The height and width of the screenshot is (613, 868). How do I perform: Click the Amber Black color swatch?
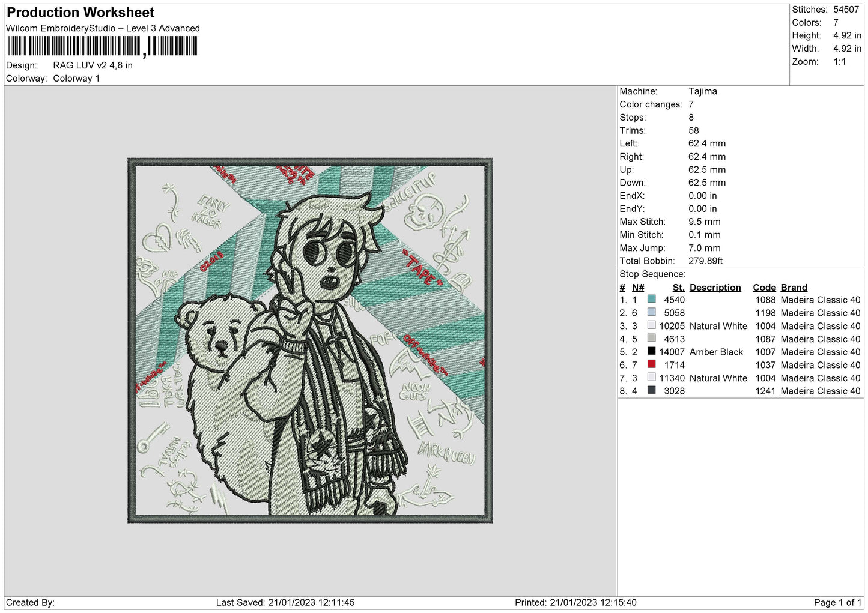651,351
